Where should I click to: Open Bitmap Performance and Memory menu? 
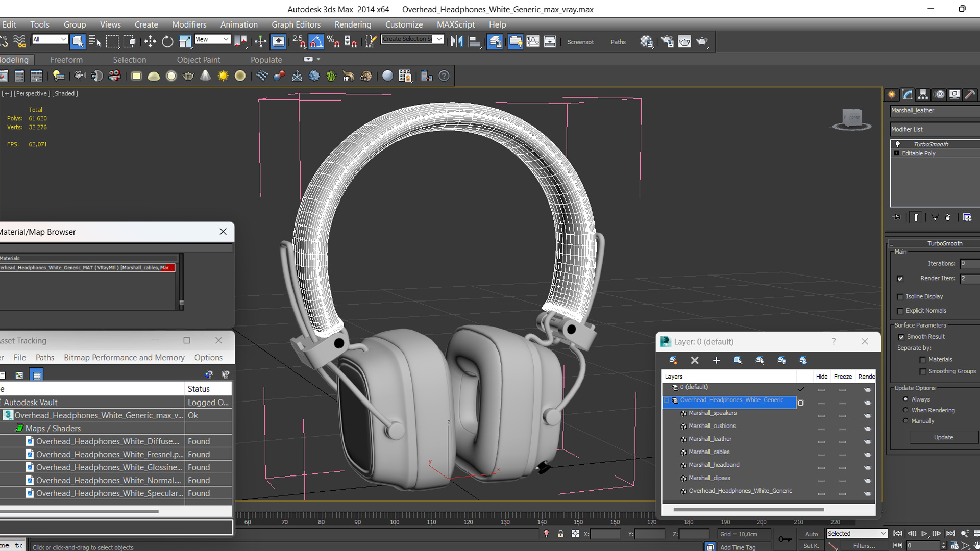pyautogui.click(x=124, y=358)
